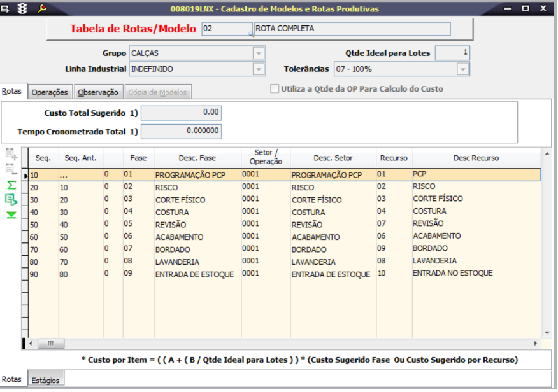Select RISCO in the Desc. Fase column

[166, 188]
